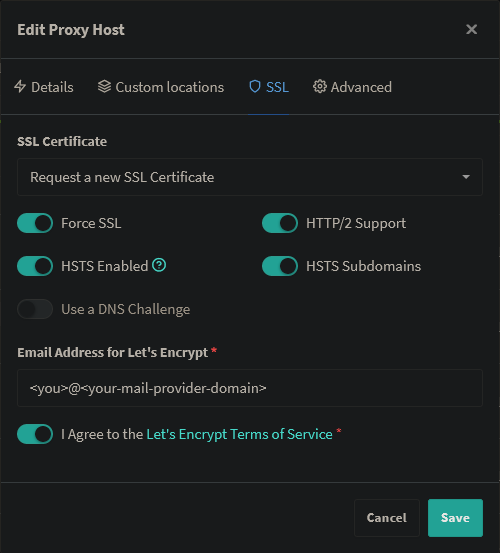Viewport: 500px width, 553px height.
Task: Click the shield SSL icon
Action: (x=255, y=87)
